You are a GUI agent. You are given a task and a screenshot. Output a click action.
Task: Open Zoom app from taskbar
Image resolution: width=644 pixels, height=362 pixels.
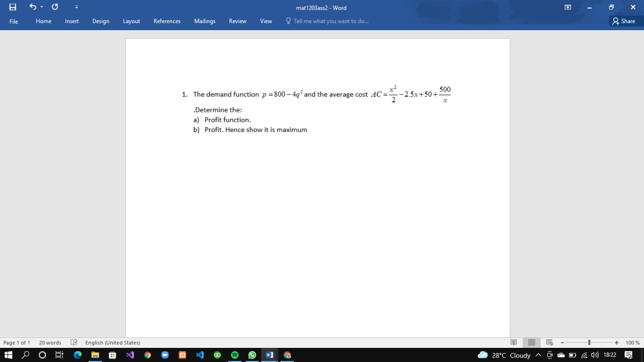pos(165,355)
